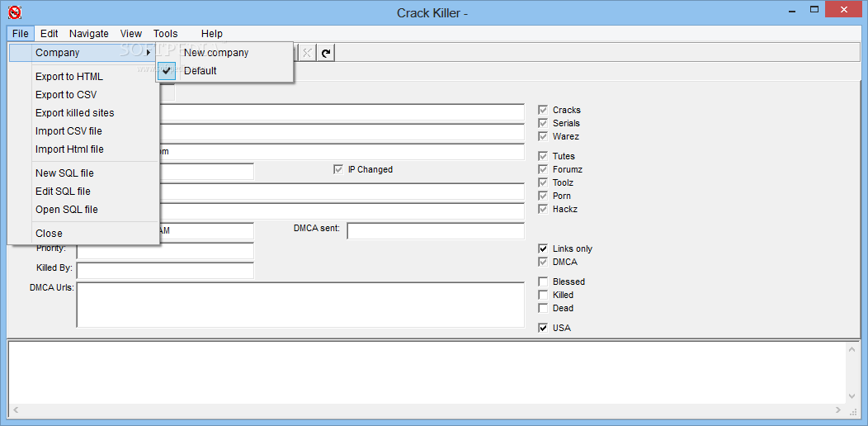The width and height of the screenshot is (868, 426).
Task: Toggle the Toolz checkbox
Action: click(x=543, y=182)
